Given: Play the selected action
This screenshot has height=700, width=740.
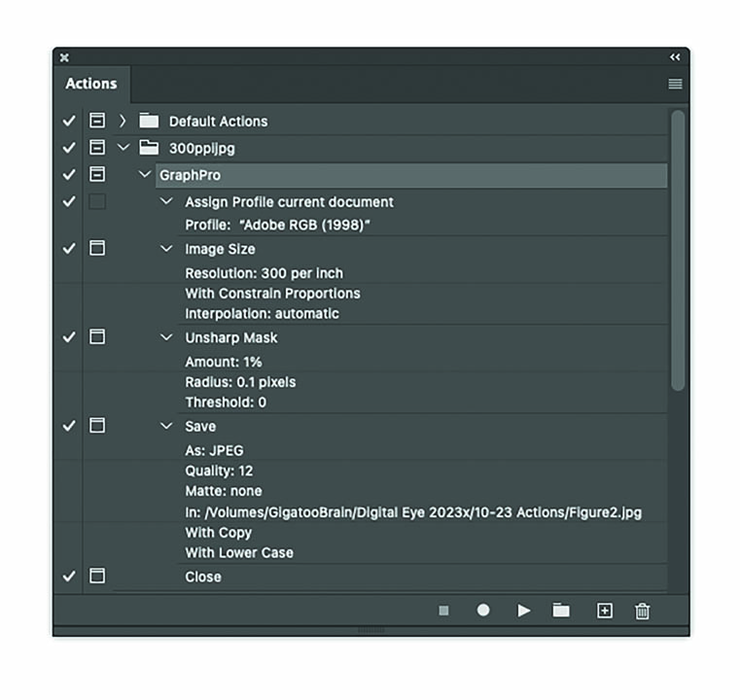Looking at the screenshot, I should click(x=524, y=611).
